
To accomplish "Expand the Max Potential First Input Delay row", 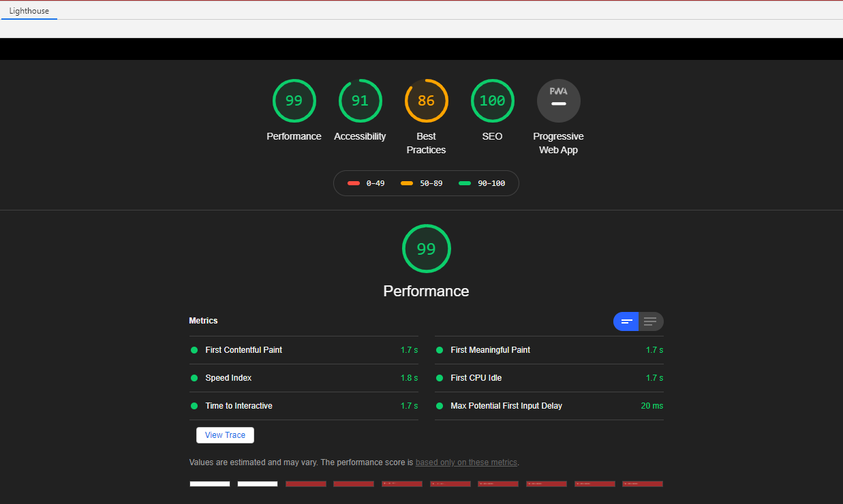I will [549, 406].
